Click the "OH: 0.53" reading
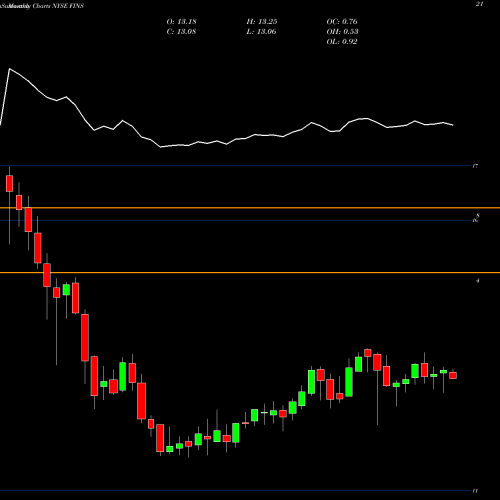Screen dimensions: 500x500 (x=342, y=32)
